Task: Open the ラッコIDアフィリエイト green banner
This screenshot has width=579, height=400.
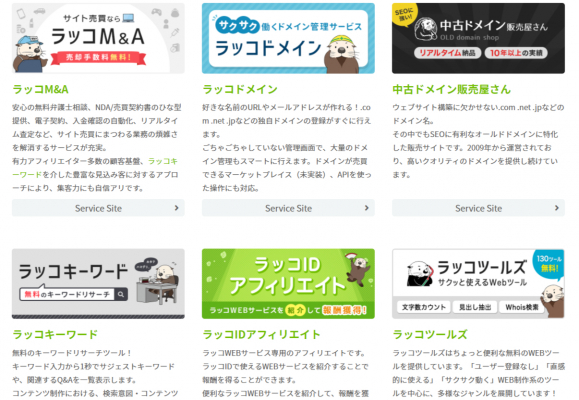Action: point(288,284)
